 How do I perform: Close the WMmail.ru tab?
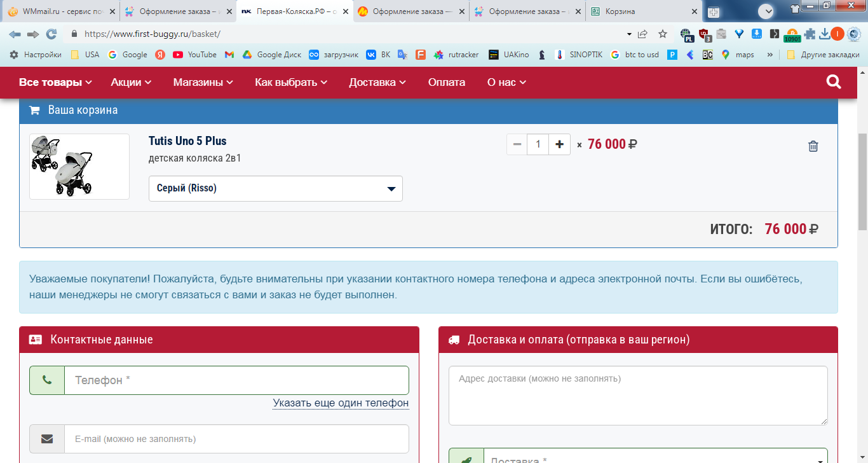point(112,11)
